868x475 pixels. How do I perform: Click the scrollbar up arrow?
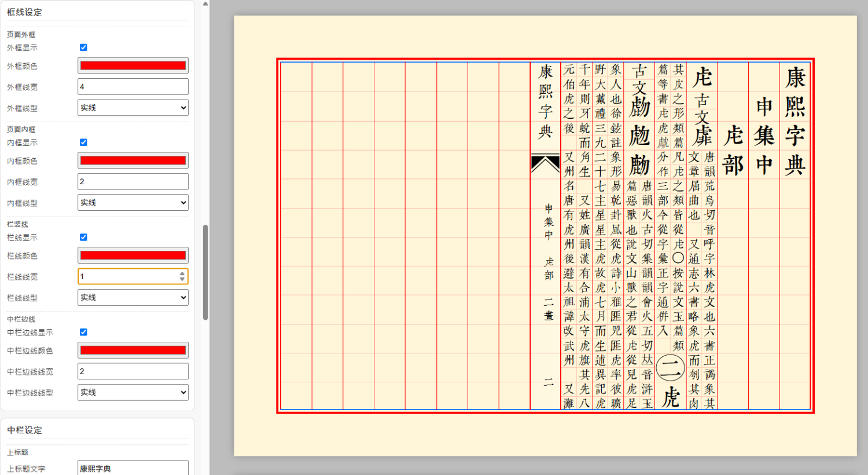pyautogui.click(x=205, y=3)
